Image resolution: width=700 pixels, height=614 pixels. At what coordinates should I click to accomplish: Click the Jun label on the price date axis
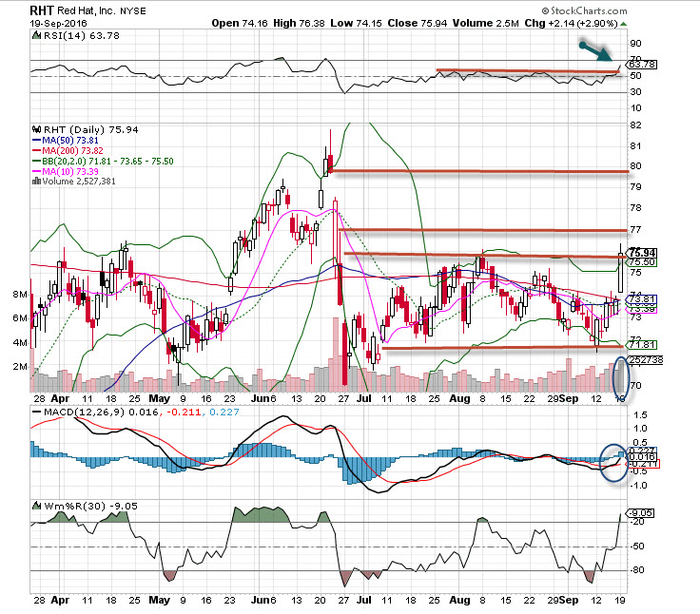[260, 401]
